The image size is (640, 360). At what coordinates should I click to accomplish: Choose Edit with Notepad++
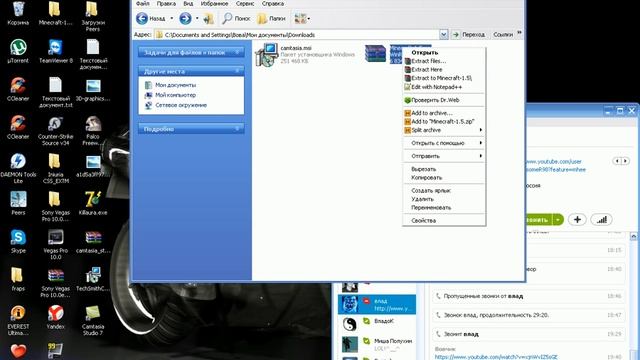(444, 87)
